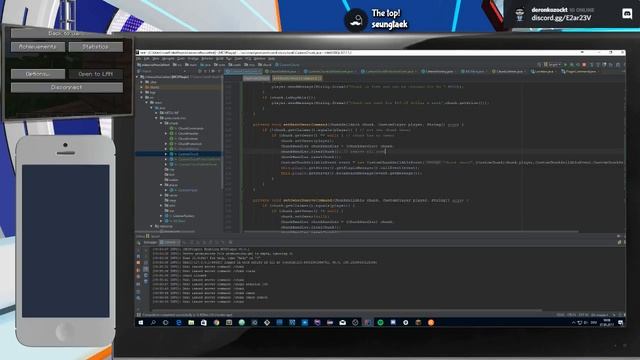Open the orange app icon on the taskbar
This screenshot has height=360, width=640.
click(x=431, y=322)
